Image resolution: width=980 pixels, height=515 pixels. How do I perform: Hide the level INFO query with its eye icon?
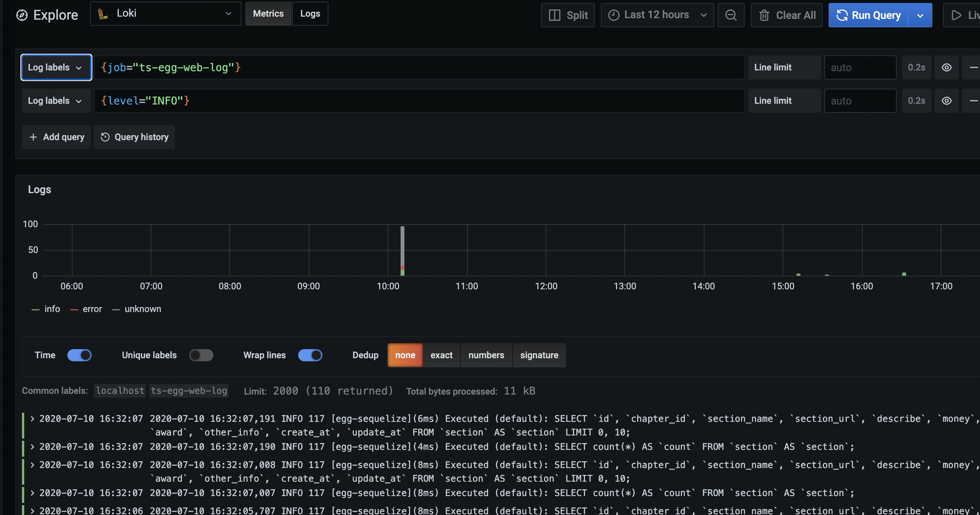click(947, 101)
